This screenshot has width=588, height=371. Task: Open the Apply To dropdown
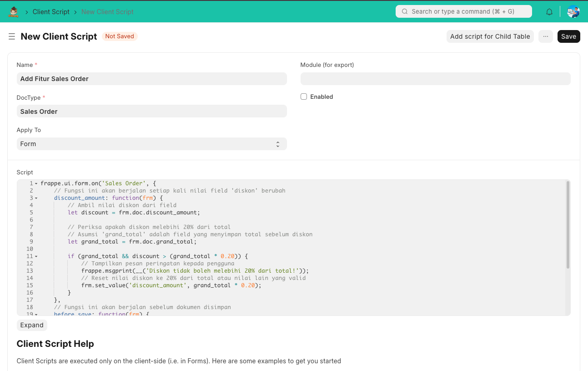click(x=151, y=144)
